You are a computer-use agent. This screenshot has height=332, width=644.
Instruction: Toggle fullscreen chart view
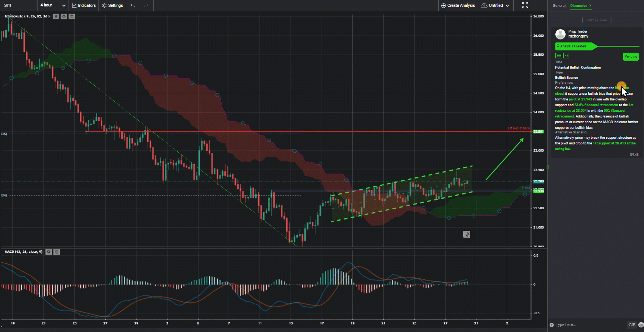coord(525,5)
